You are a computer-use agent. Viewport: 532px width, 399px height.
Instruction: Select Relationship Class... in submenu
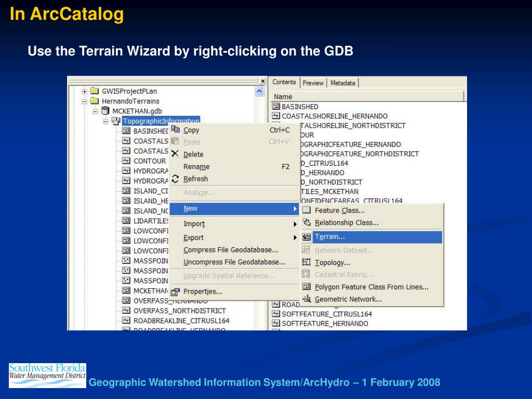(372, 222)
